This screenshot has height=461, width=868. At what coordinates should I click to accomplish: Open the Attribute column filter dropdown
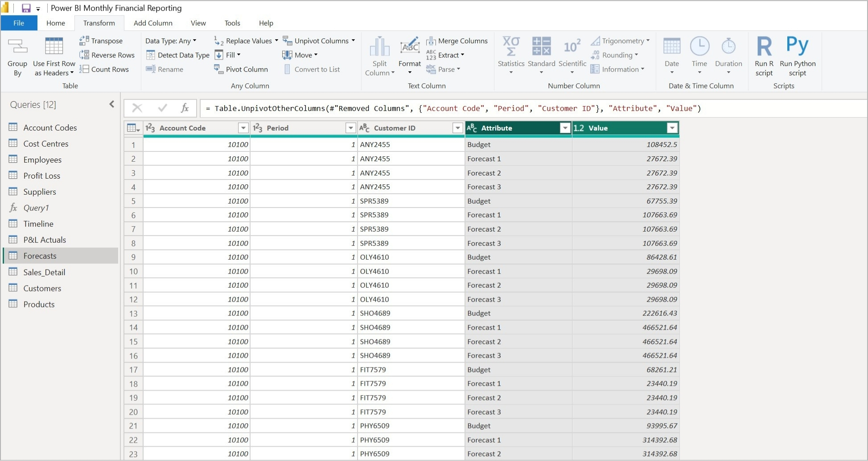tap(565, 128)
